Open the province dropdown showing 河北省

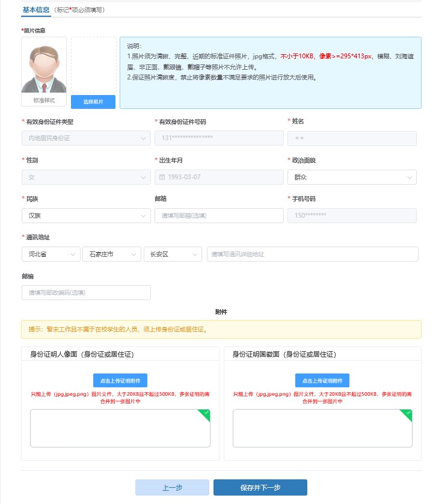tap(51, 254)
